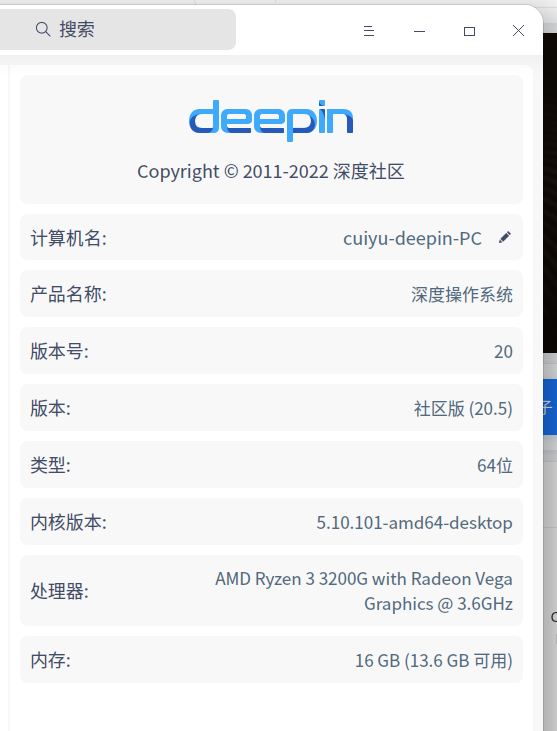The height and width of the screenshot is (731, 557).
Task: Click processor value AMD Ryzen 3 3200G
Action: tap(364, 591)
